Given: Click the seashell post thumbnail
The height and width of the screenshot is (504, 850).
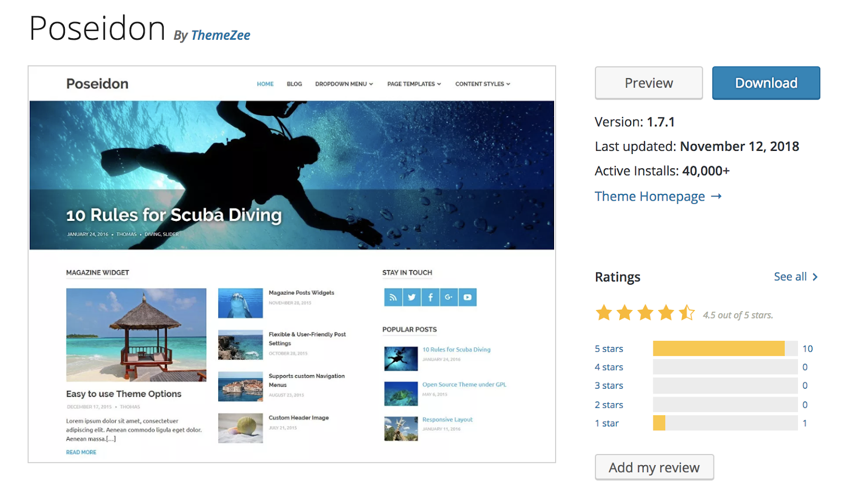Looking at the screenshot, I should click(241, 428).
